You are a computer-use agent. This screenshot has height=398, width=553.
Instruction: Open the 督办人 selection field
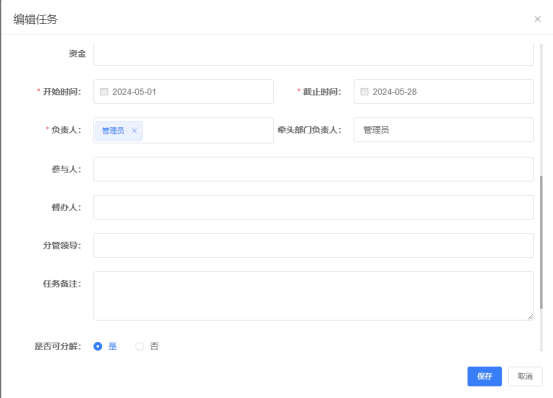click(x=313, y=207)
